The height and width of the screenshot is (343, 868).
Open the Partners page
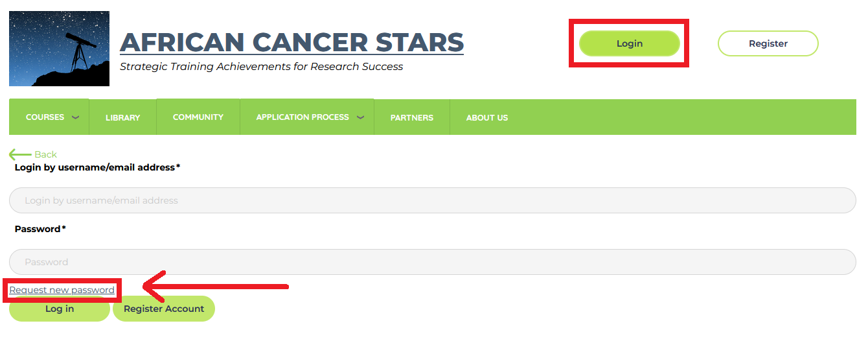pos(412,117)
